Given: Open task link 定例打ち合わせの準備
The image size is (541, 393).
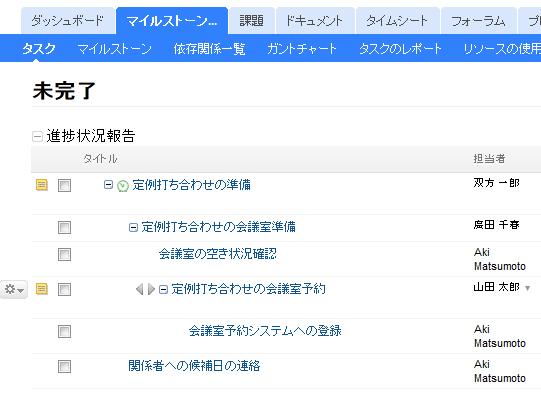Looking at the screenshot, I should click(191, 185).
